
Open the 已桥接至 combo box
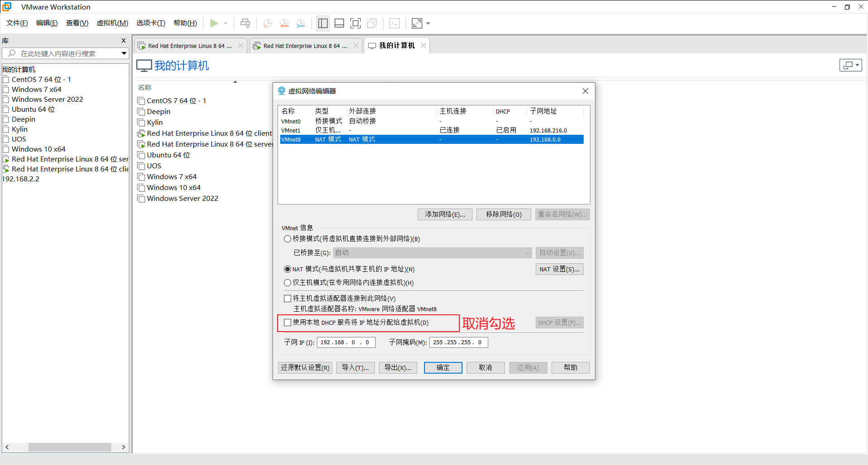point(433,253)
